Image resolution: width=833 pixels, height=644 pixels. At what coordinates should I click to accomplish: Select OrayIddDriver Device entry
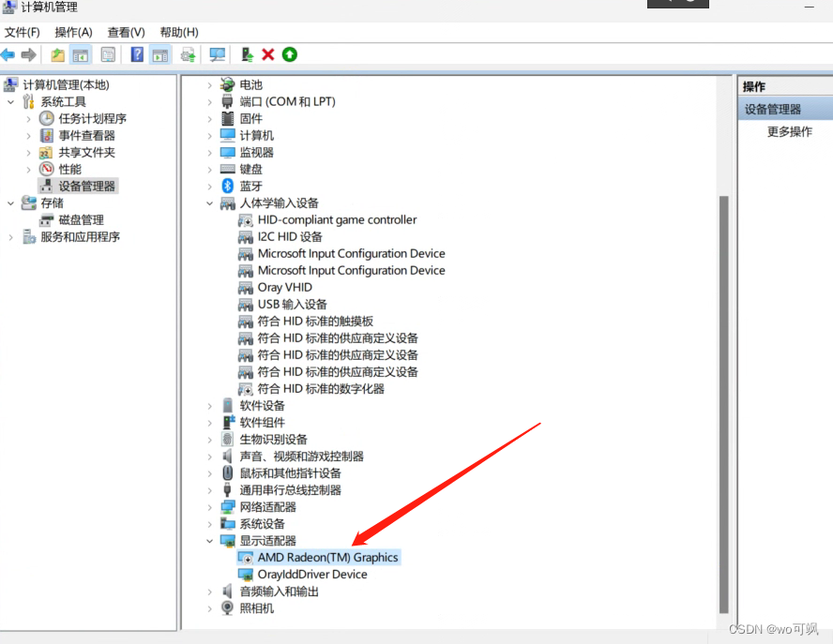point(312,575)
